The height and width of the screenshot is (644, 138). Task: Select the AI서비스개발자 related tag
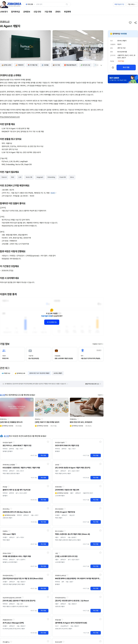(58, 373)
